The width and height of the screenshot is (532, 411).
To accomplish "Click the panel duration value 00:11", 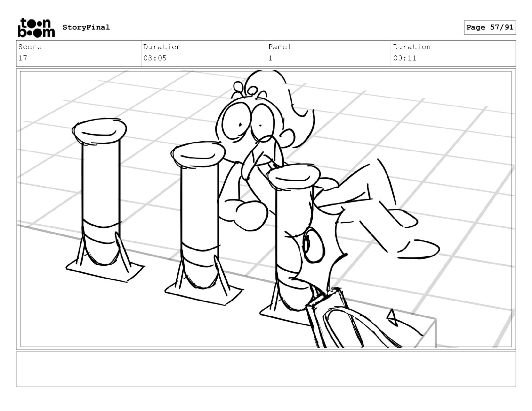I will [x=405, y=58].
